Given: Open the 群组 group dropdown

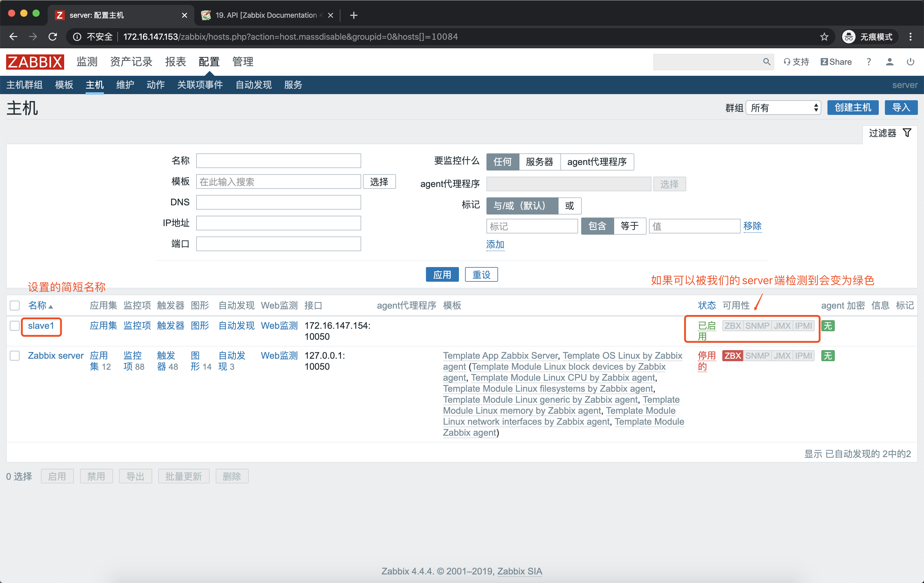Looking at the screenshot, I should point(783,108).
